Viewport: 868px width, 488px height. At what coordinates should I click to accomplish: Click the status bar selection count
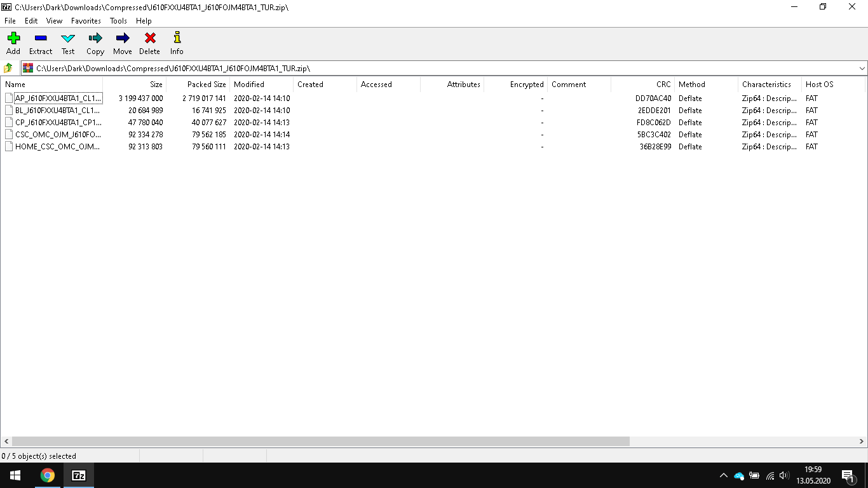pyautogui.click(x=39, y=456)
